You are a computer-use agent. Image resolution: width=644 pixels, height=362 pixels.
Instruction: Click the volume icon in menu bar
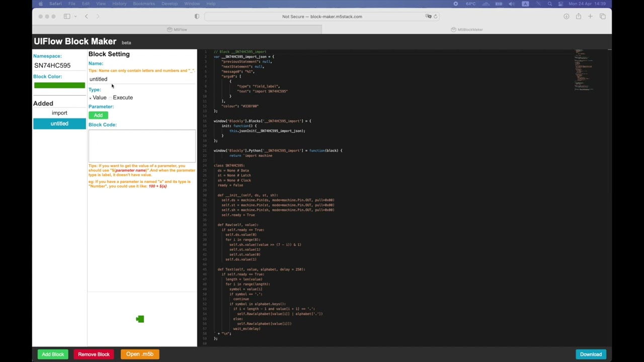[512, 4]
